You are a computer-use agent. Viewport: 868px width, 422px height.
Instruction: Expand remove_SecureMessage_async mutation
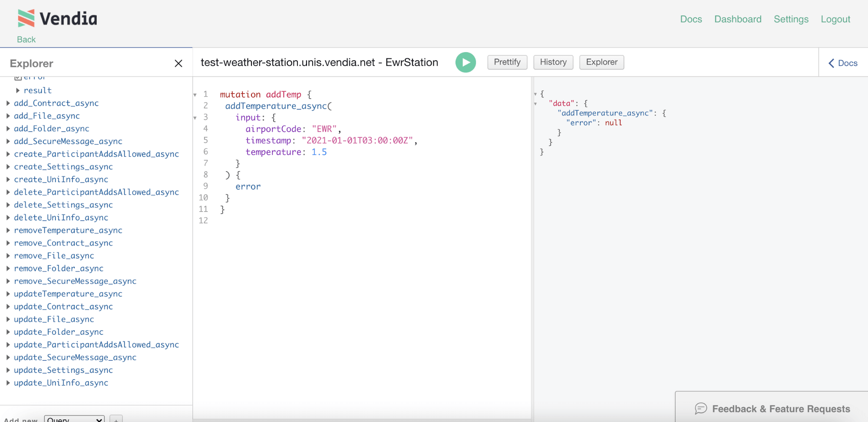pos(8,281)
